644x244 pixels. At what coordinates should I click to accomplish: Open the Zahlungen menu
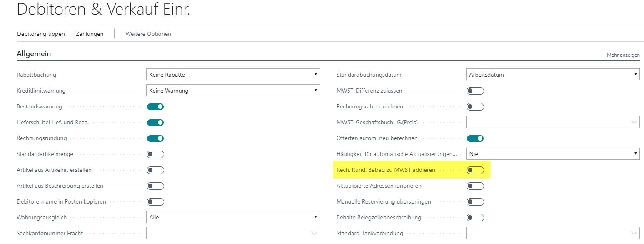tap(90, 34)
